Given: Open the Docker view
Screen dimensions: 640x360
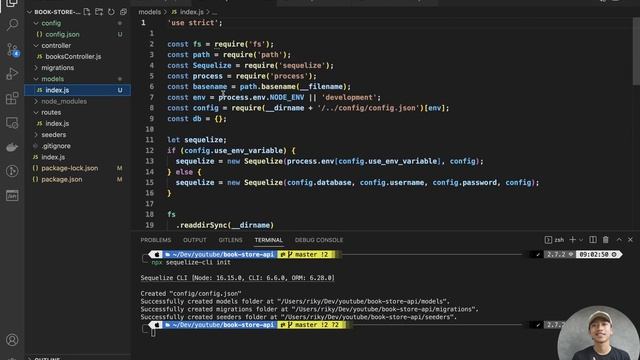Looking at the screenshot, I should pyautogui.click(x=12, y=147).
